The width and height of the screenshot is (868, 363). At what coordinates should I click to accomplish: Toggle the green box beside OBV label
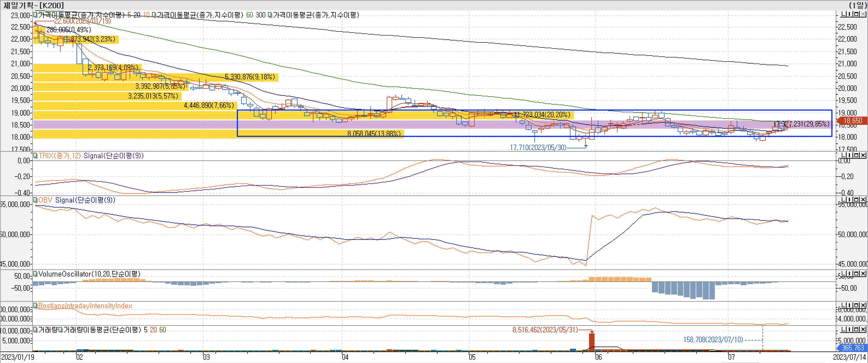click(x=35, y=200)
